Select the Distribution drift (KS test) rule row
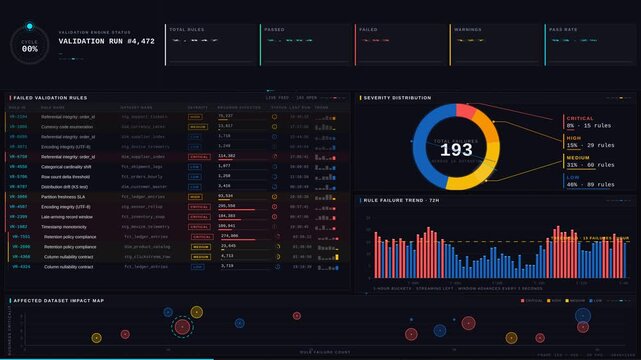Screen dimensions: 641x360 tap(177, 187)
